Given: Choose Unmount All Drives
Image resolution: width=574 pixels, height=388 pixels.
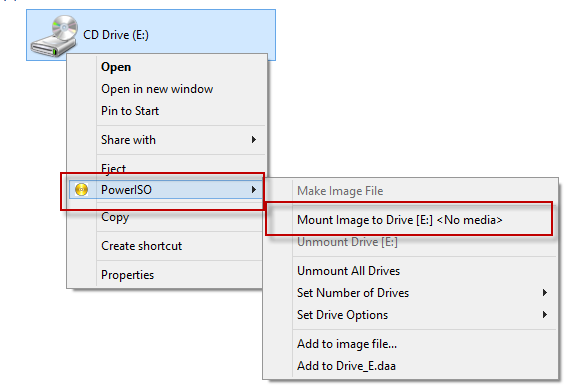Looking at the screenshot, I should pos(348,271).
